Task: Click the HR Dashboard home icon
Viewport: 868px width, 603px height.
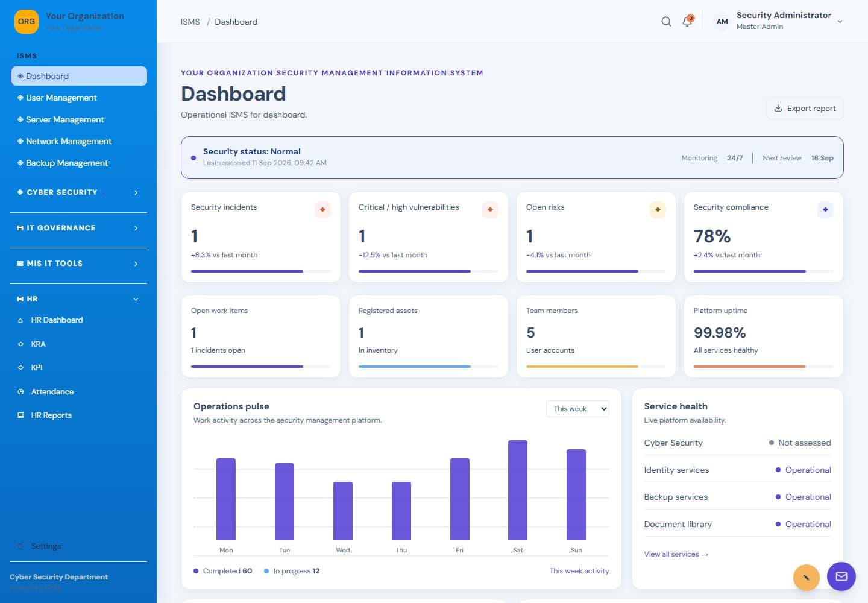Action: click(20, 320)
